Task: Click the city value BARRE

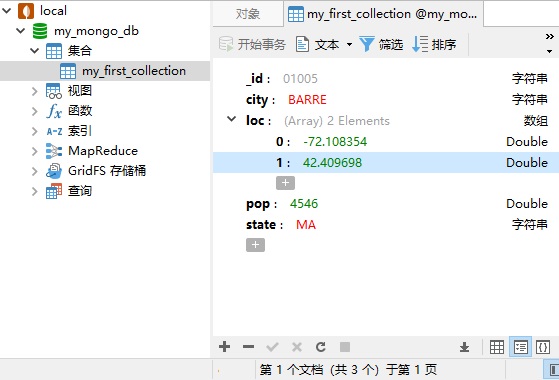Action: point(307,100)
